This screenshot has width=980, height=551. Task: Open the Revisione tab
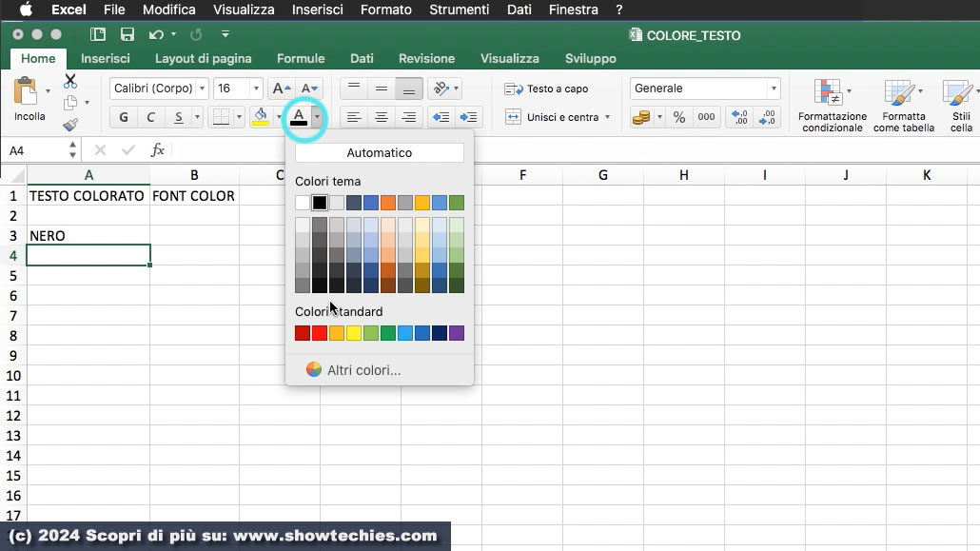point(426,58)
